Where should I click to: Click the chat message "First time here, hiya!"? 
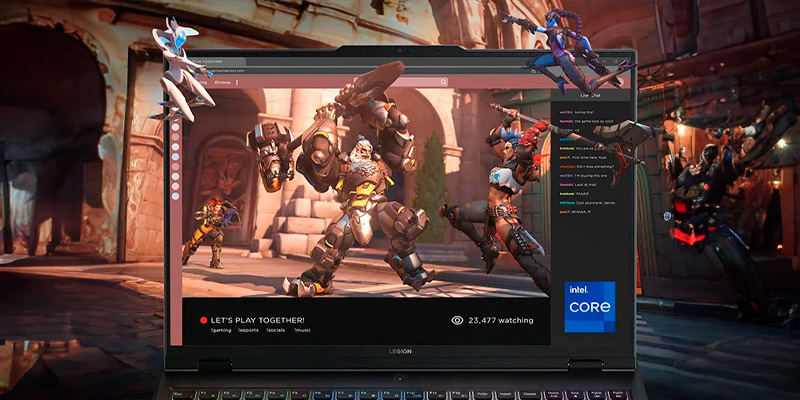[x=588, y=157]
